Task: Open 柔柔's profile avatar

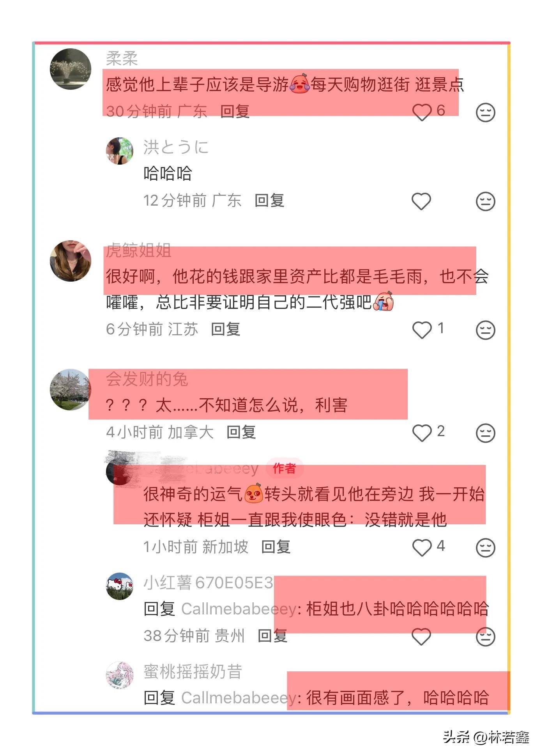Action: pos(71,69)
